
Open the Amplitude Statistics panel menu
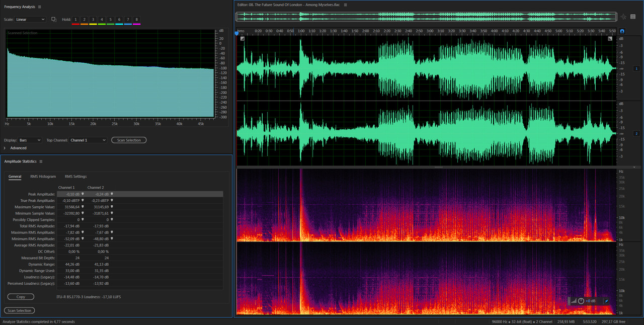pyautogui.click(x=41, y=161)
